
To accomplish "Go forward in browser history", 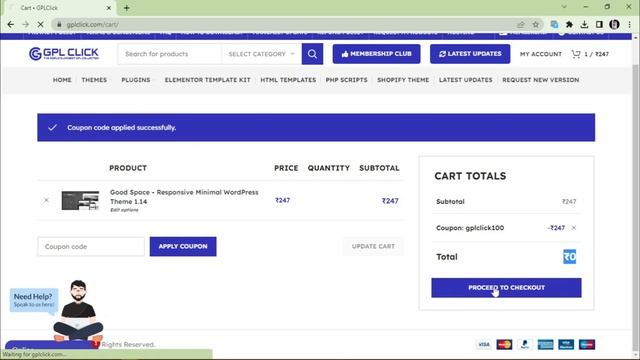I will point(25,24).
